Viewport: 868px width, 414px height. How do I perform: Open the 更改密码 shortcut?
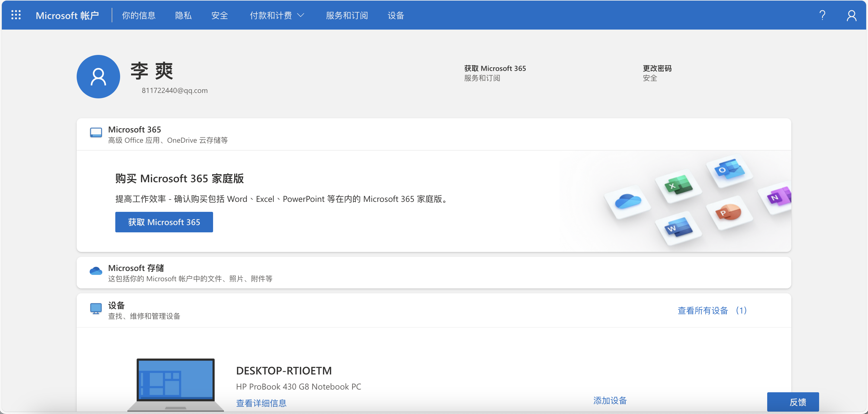pyautogui.click(x=657, y=68)
